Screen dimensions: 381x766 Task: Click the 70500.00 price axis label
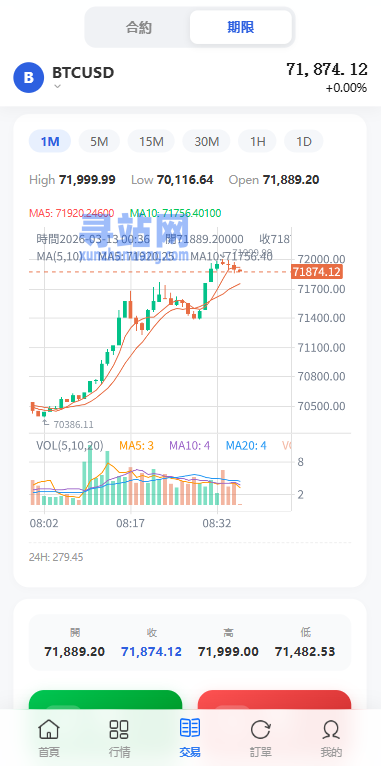(321, 406)
